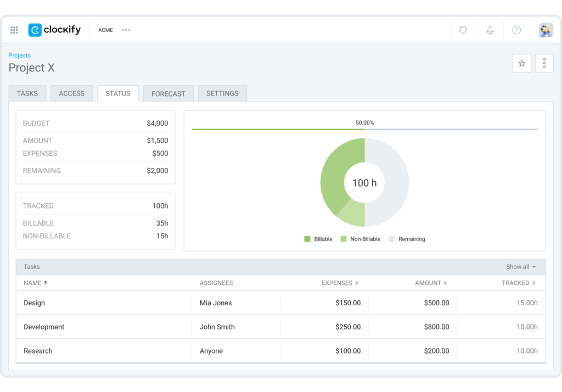Open the notifications bell
Viewport: 562px width, 392px height.
490,30
